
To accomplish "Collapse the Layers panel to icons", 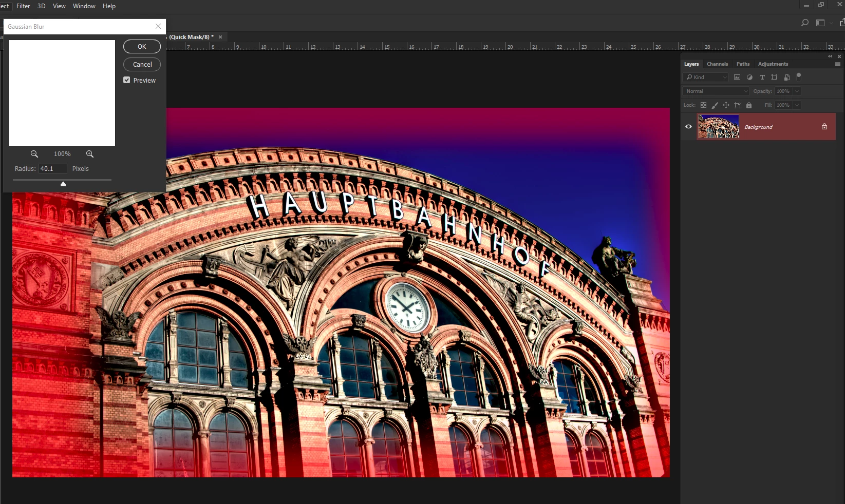I will [830, 56].
